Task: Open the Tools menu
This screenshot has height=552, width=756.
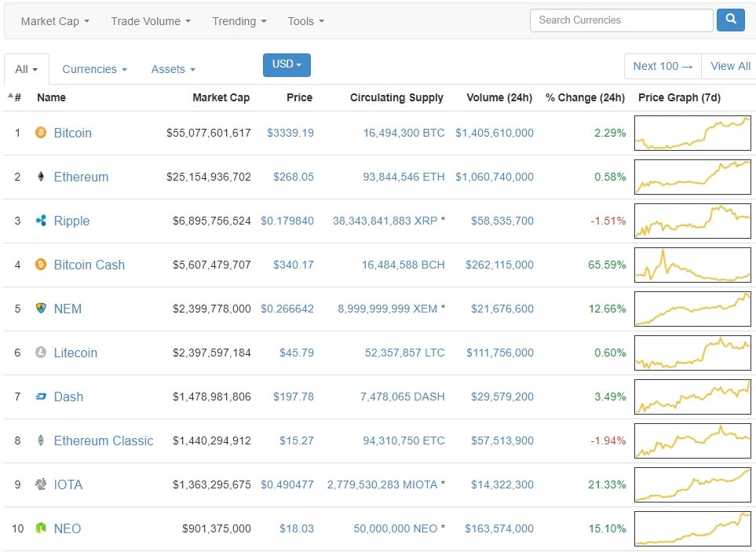Action: pyautogui.click(x=305, y=21)
